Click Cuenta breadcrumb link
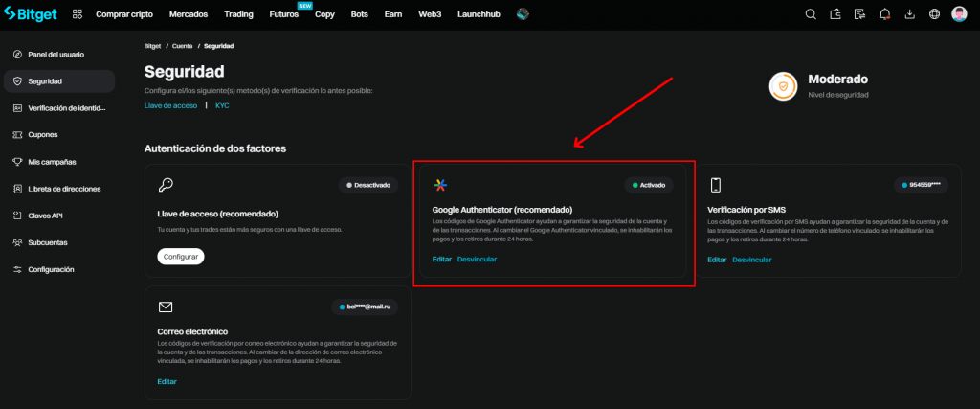Image resolution: width=980 pixels, height=409 pixels. pos(183,46)
